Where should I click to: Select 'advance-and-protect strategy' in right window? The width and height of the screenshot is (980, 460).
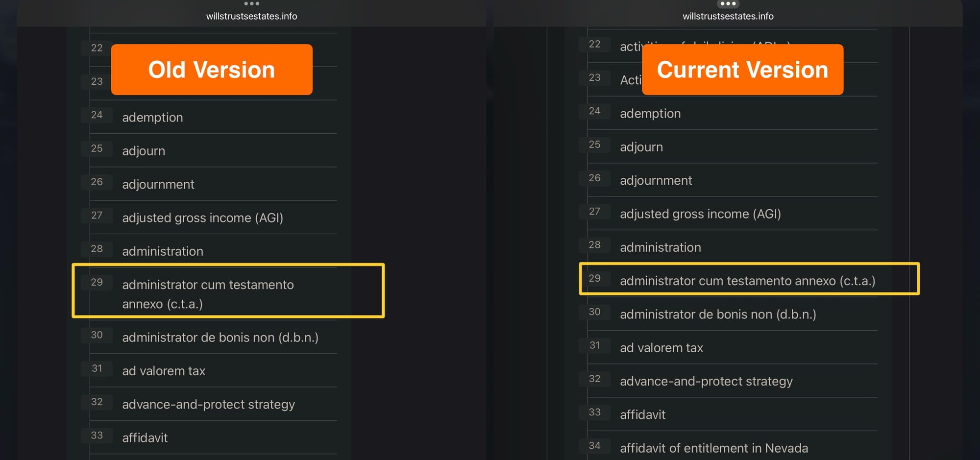[706, 381]
